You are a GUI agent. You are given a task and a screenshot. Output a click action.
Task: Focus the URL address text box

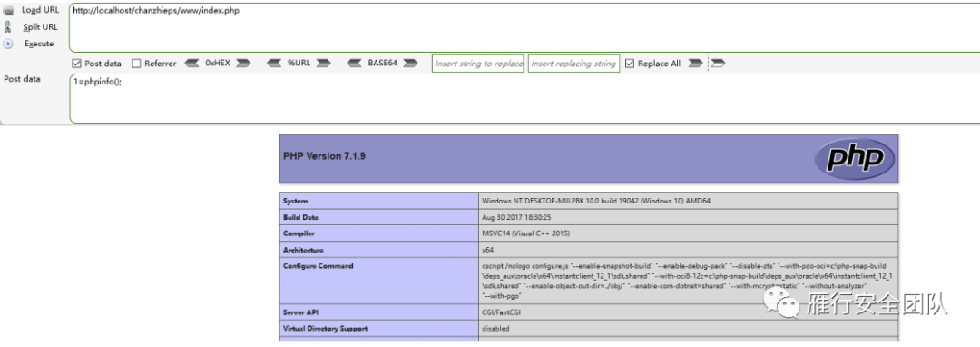pos(524,27)
